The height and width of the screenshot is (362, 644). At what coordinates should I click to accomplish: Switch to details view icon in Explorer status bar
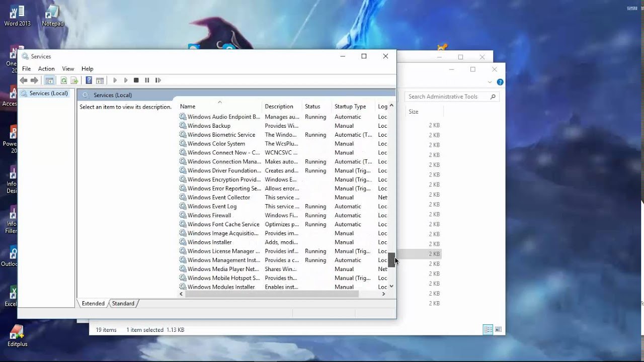coord(488,330)
